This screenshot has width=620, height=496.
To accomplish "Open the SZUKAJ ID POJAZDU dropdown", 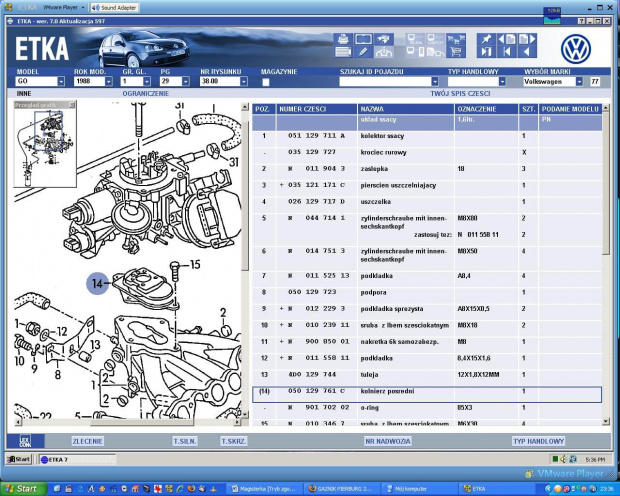I will pos(435,81).
